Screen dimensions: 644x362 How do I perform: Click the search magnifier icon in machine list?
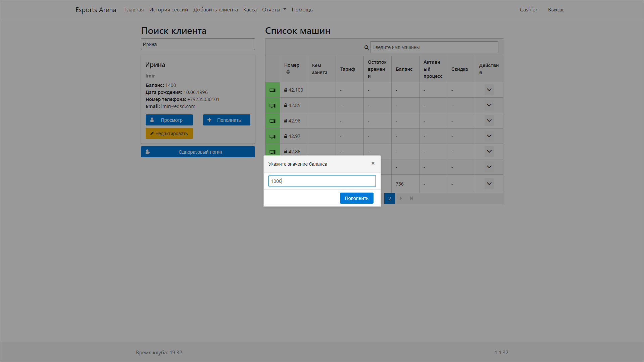coord(366,47)
